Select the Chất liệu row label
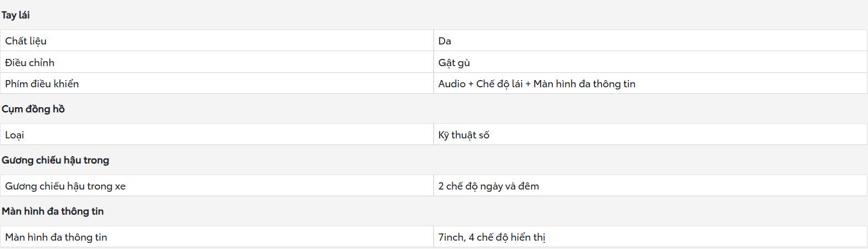The height and width of the screenshot is (249, 868). point(26,41)
